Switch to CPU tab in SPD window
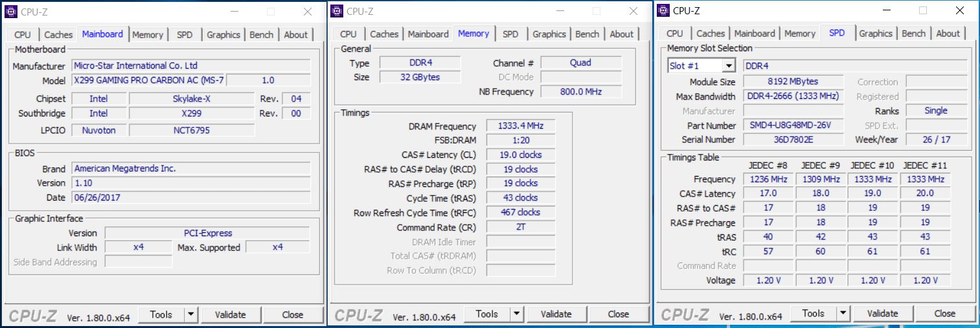This screenshot has width=980, height=328. [675, 33]
